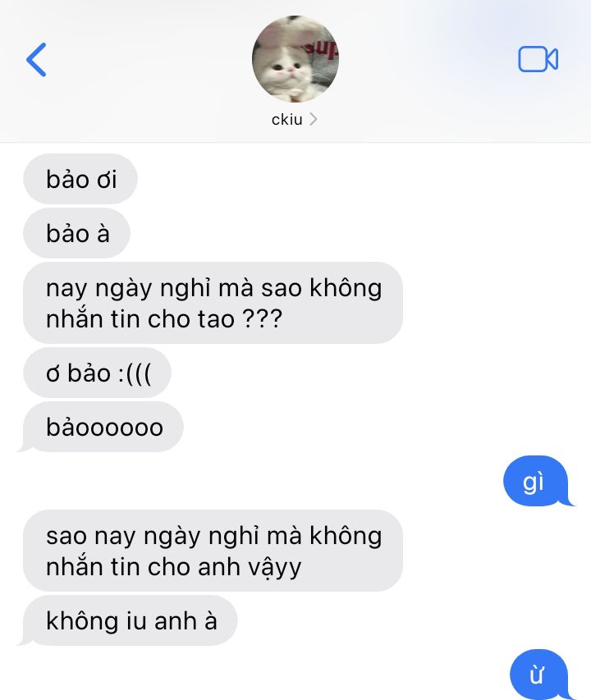
Task: Expand contact details next to ckiu
Action: coord(314,119)
